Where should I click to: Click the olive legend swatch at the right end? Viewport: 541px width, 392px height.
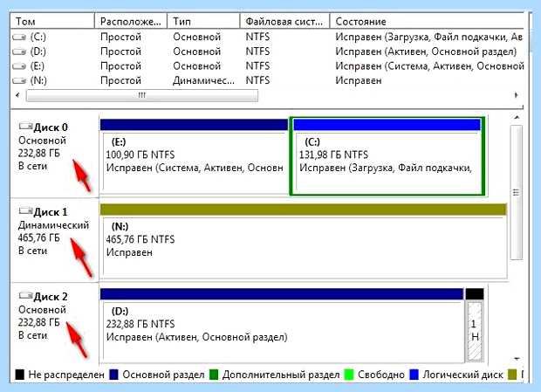coord(512,375)
